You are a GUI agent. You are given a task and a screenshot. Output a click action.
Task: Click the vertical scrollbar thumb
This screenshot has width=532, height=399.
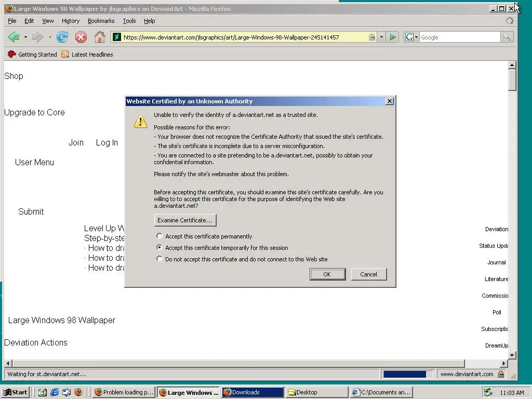(512, 79)
